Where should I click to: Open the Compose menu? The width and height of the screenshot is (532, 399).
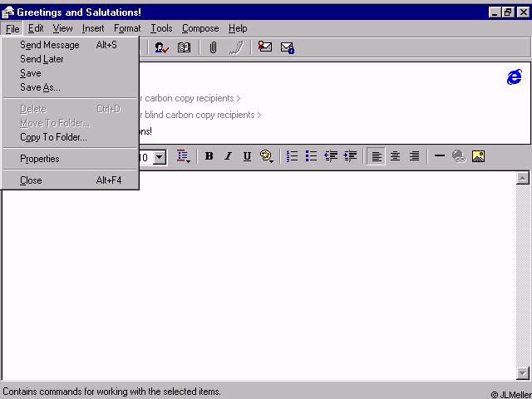point(200,28)
